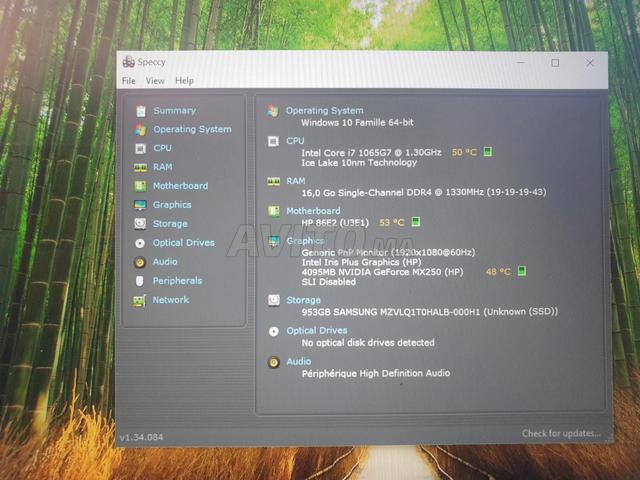
Task: Click the Graphics heading link in summary
Action: [x=305, y=241]
